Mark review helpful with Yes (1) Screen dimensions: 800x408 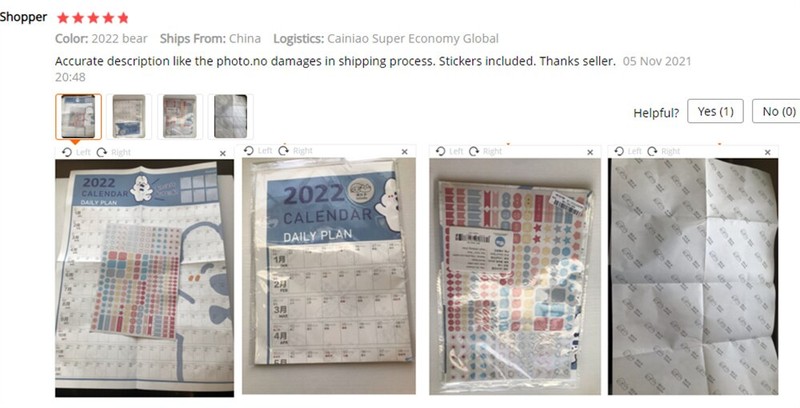(x=715, y=111)
